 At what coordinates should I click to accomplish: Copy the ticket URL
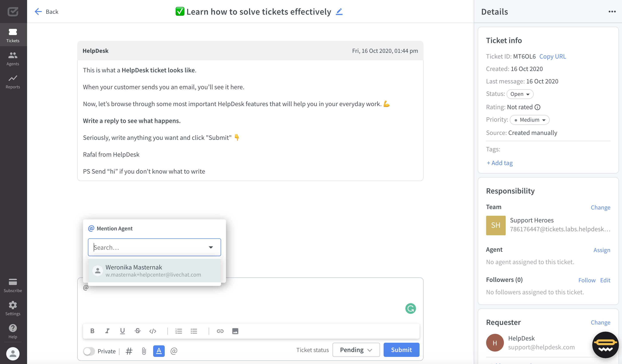553,56
